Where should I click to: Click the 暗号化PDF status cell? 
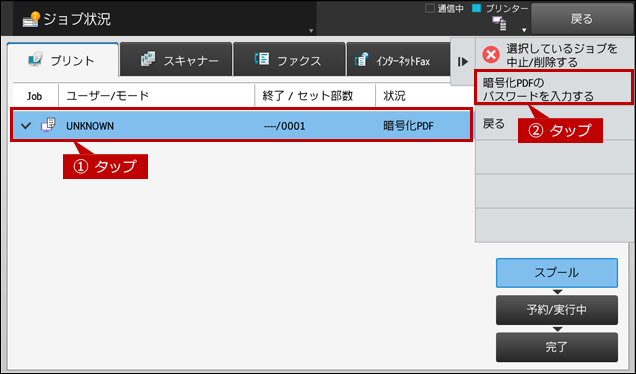(x=408, y=126)
